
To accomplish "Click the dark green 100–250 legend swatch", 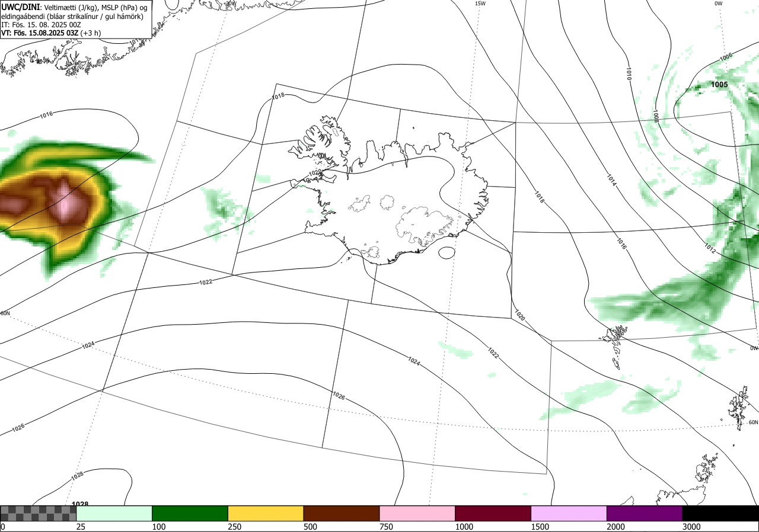I will click(x=190, y=513).
